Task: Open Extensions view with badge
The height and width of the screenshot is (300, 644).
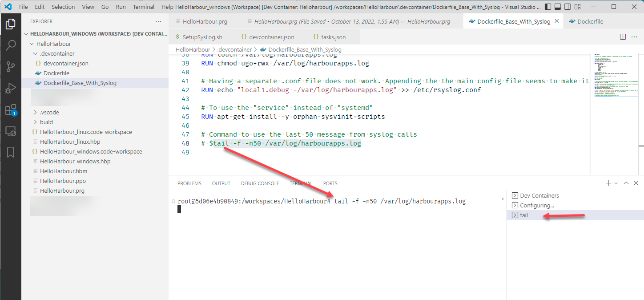Action: 11,110
